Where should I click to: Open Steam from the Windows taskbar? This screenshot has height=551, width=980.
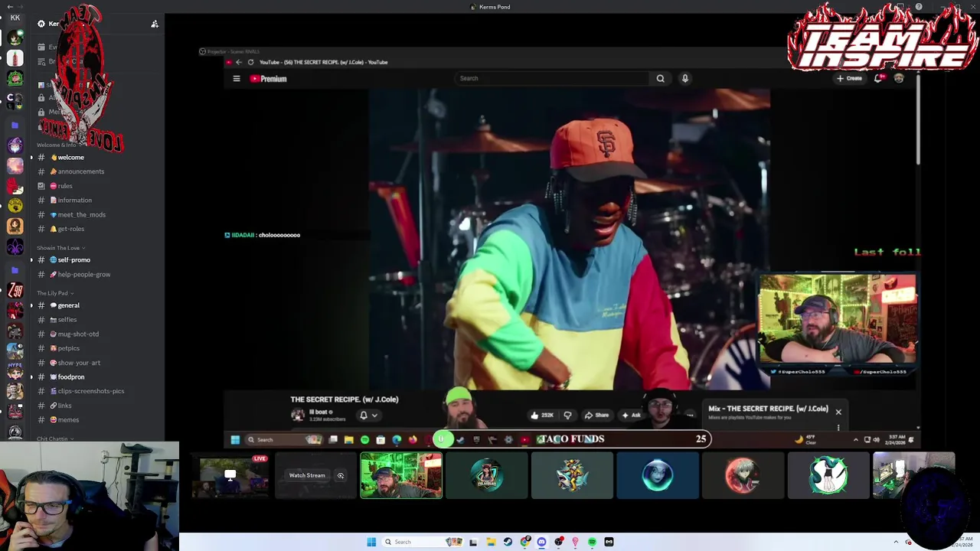508,542
